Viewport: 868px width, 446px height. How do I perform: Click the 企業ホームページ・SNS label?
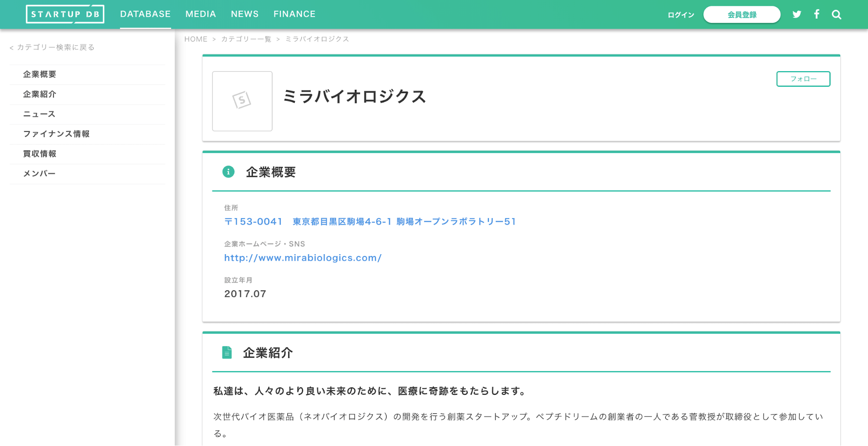point(264,244)
